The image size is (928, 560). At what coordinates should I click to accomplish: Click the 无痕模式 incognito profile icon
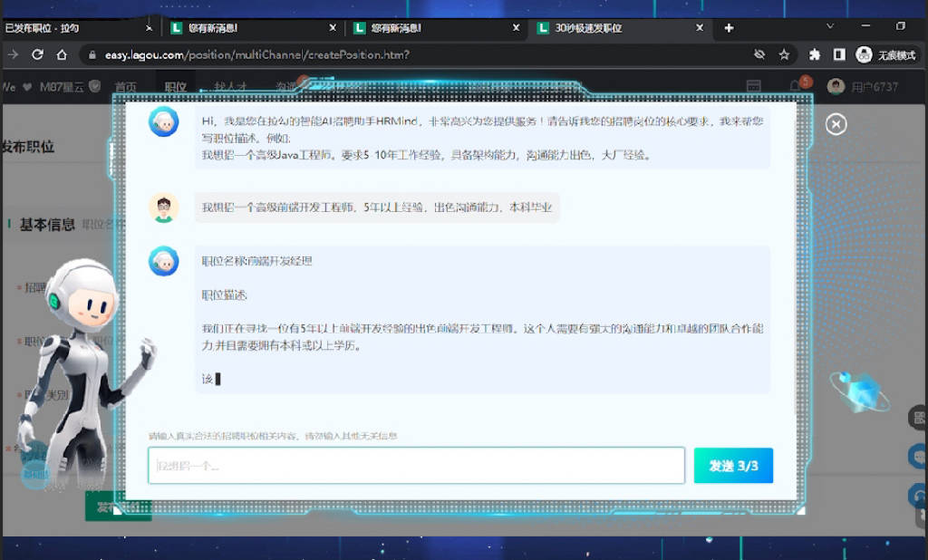[x=864, y=54]
